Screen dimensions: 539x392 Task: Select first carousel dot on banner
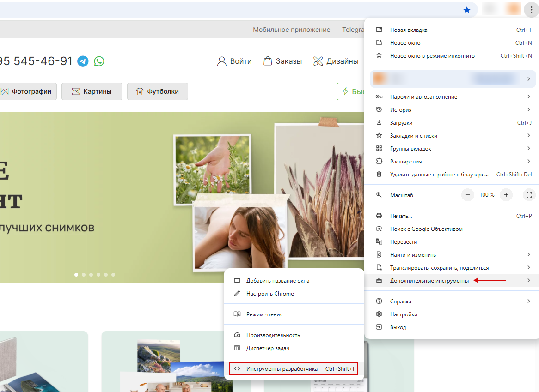[x=76, y=275]
